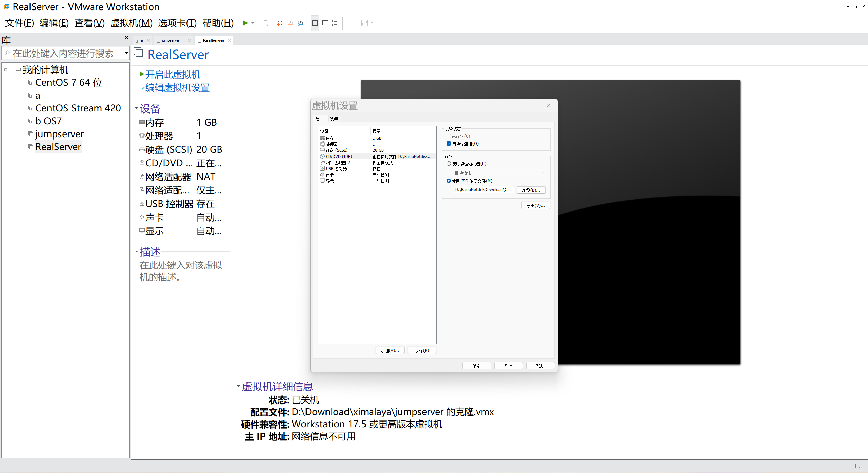Click 开启此虚拟机 link
Viewport: 868px width, 473px height.
click(x=173, y=75)
